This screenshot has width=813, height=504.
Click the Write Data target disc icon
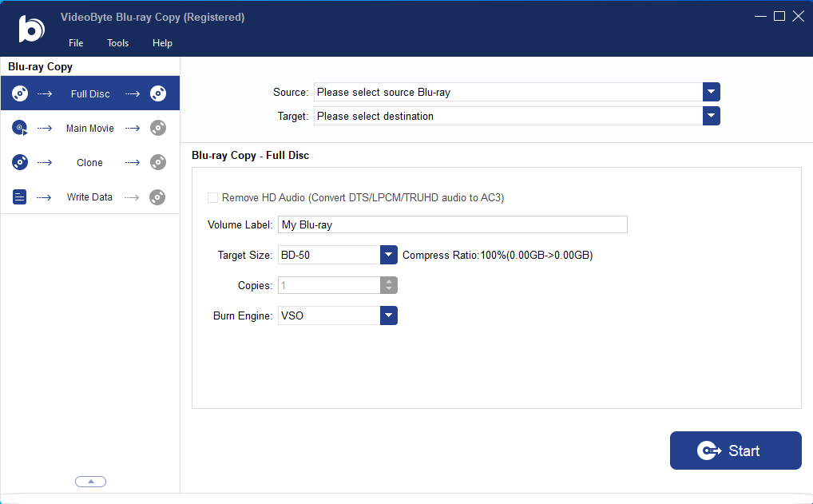[x=157, y=197]
